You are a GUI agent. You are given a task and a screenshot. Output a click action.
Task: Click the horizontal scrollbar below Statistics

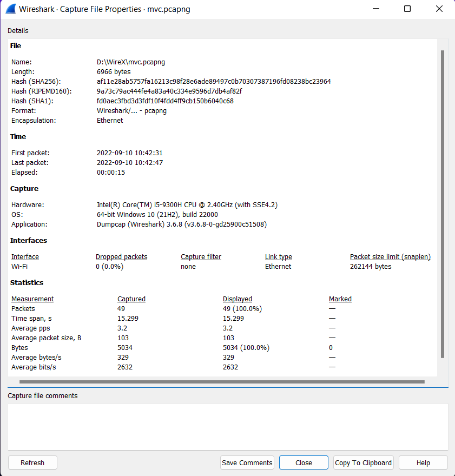(x=222, y=382)
